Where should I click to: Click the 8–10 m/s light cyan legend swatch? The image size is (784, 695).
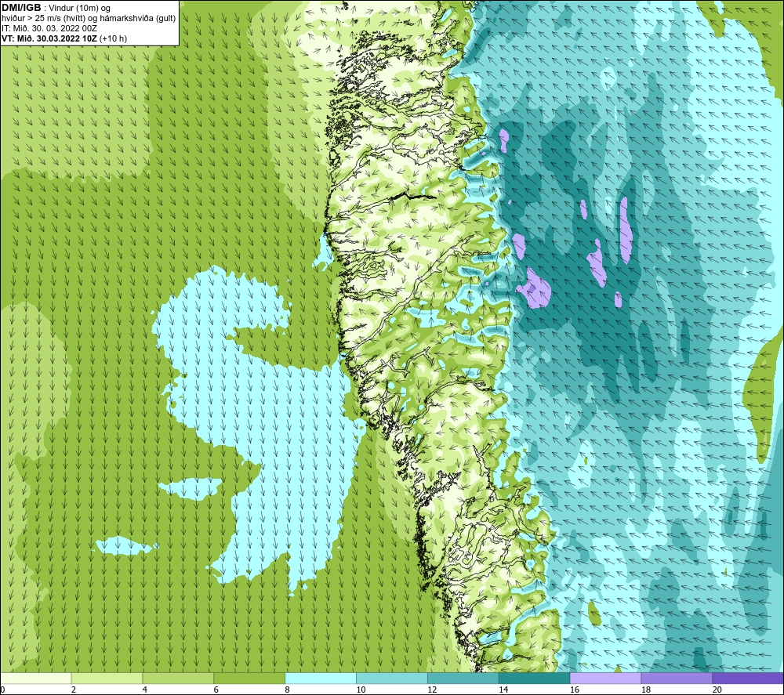coord(321,678)
